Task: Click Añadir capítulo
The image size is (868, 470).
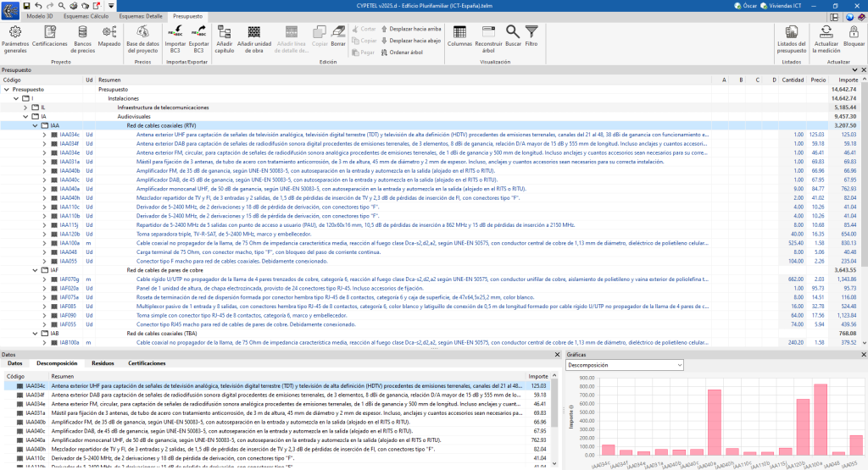Action: tap(224, 39)
